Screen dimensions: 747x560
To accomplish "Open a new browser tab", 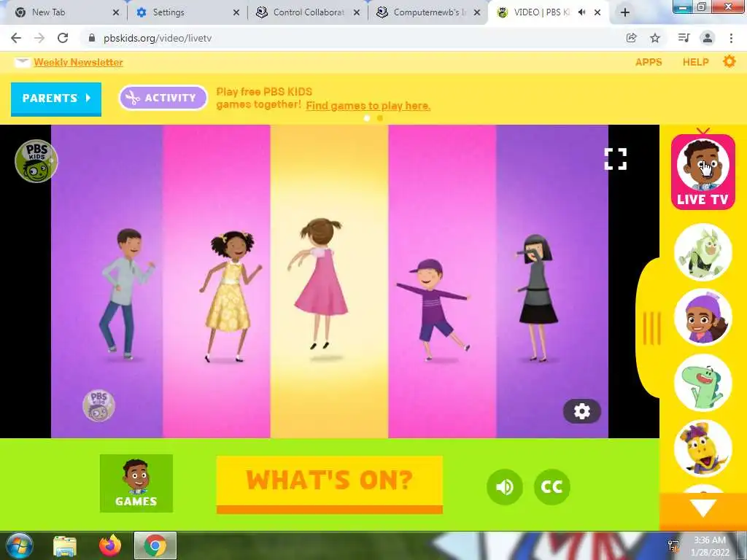I will click(x=625, y=12).
